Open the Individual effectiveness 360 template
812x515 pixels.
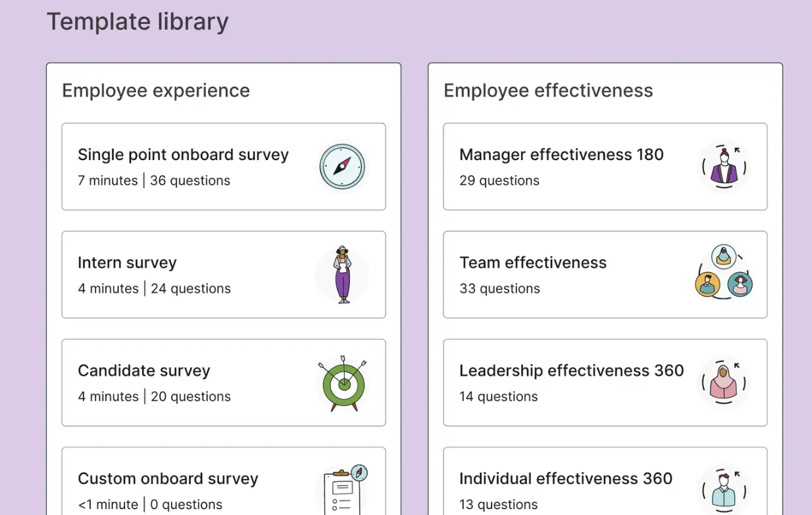click(x=605, y=481)
